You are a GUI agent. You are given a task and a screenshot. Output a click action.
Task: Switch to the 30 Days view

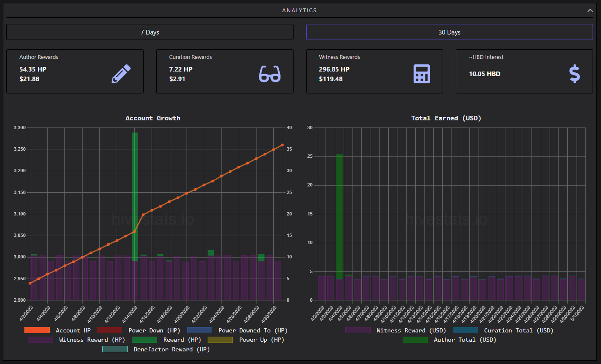click(x=449, y=32)
